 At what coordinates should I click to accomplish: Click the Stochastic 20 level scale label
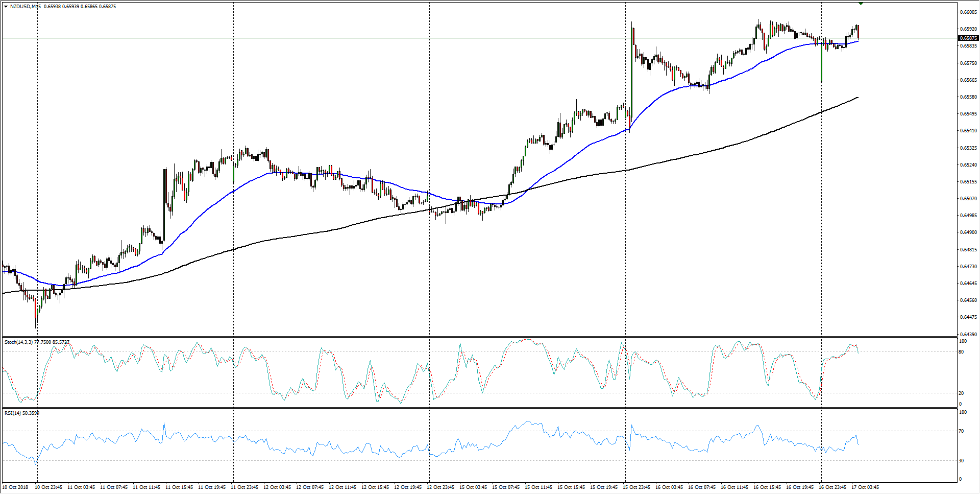[962, 393]
